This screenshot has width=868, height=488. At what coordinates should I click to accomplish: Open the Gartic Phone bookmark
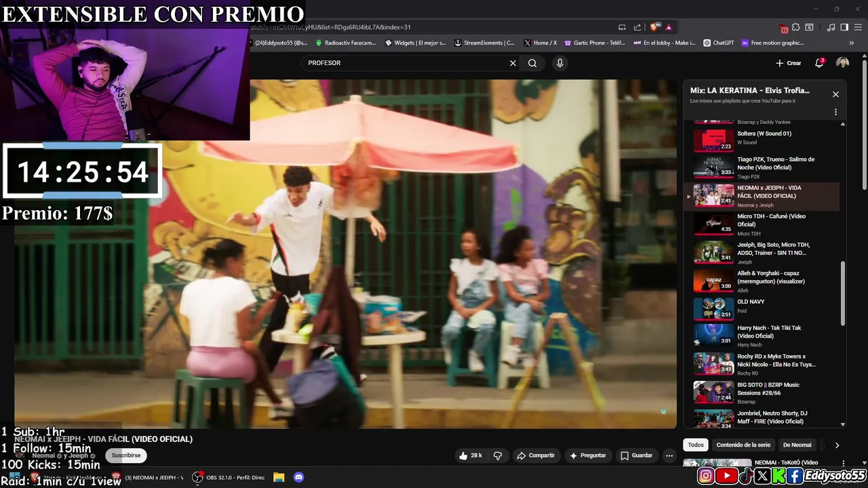click(595, 43)
